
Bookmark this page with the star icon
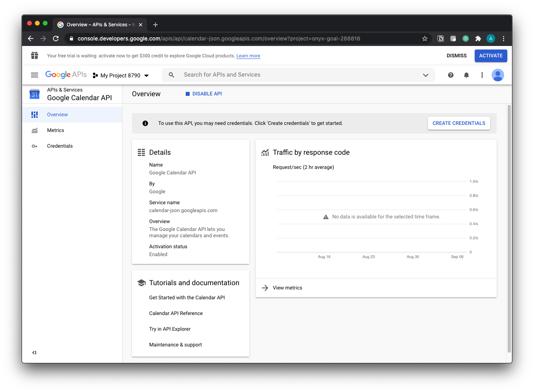[424, 38]
